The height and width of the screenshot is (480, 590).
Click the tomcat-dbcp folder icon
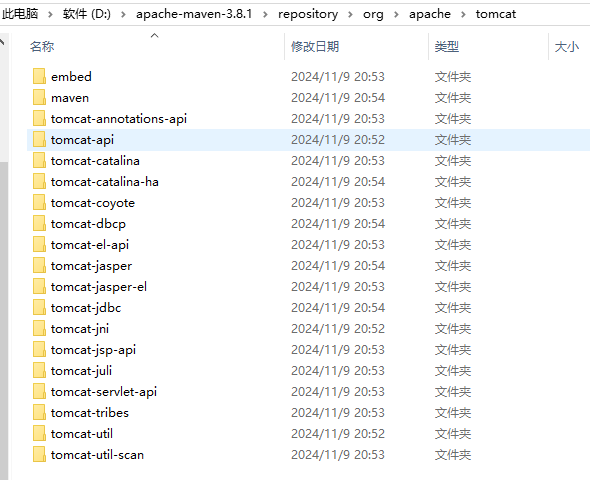(39, 223)
